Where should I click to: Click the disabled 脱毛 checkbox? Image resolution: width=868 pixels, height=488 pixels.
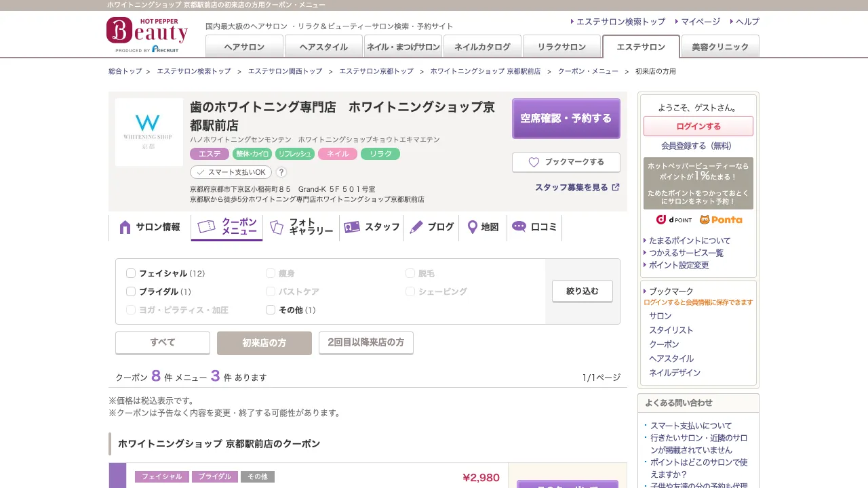click(x=410, y=273)
